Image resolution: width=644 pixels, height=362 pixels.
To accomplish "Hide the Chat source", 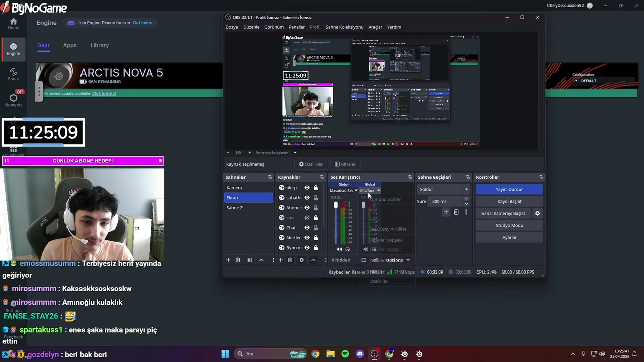I will click(307, 228).
